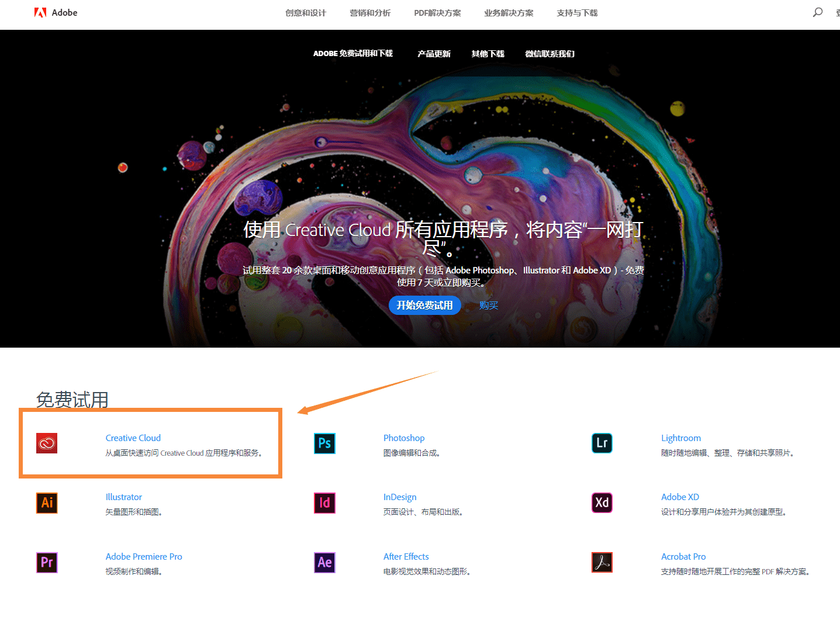840x638 pixels.
Task: Open the PDF解决方案 menu
Action: (437, 13)
